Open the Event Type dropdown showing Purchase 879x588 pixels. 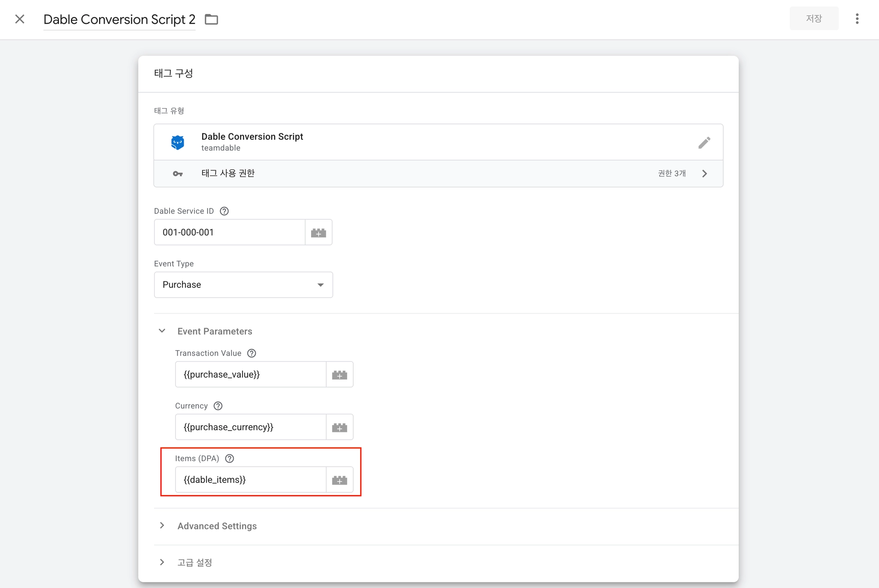(243, 285)
